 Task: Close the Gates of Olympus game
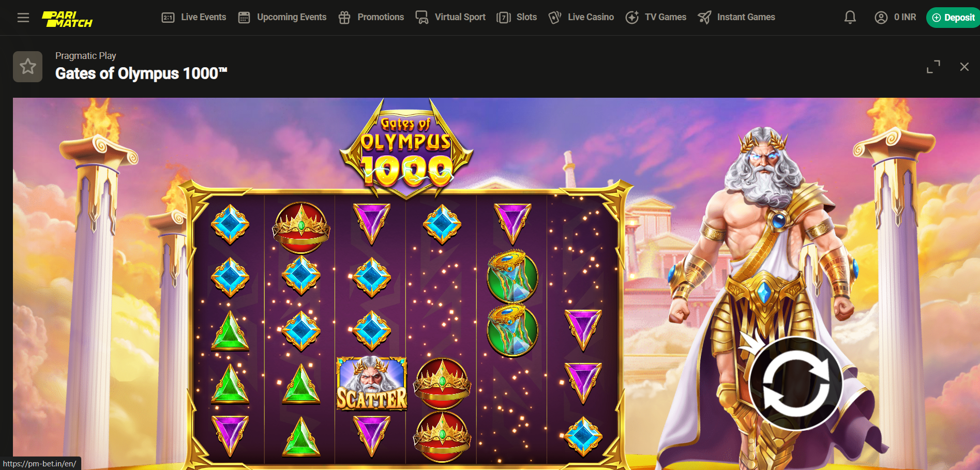(964, 67)
